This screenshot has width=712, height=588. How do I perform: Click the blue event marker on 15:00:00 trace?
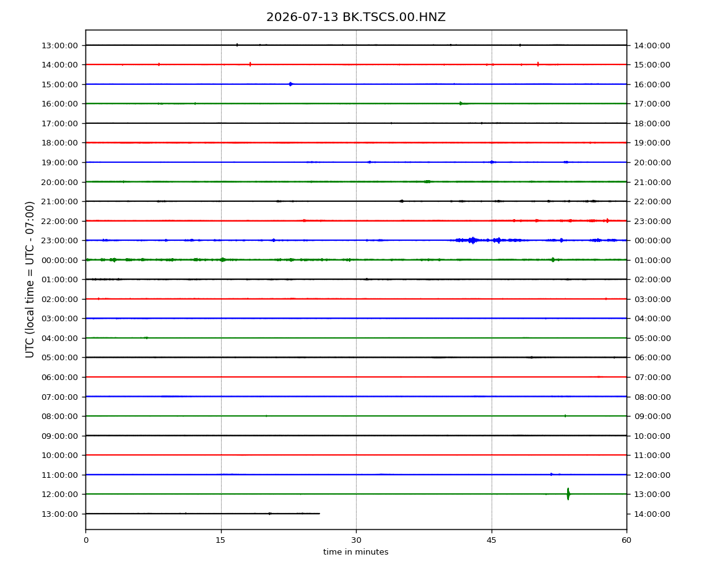pos(290,84)
